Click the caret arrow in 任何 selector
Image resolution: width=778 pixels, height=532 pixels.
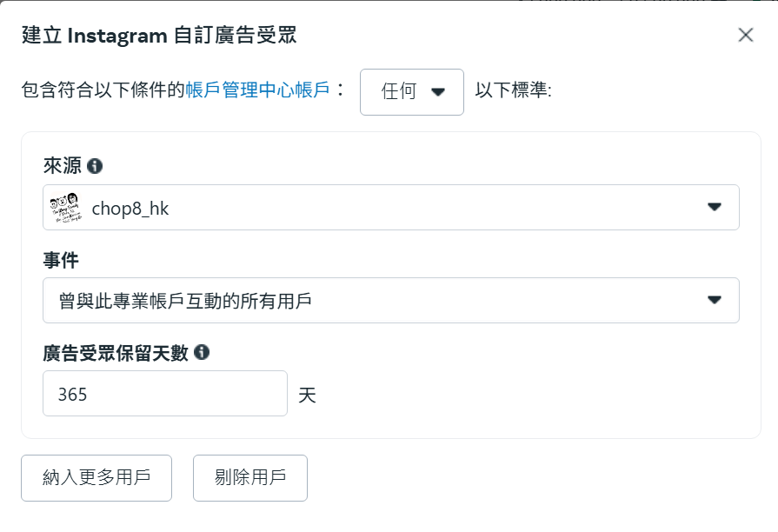pyautogui.click(x=437, y=92)
